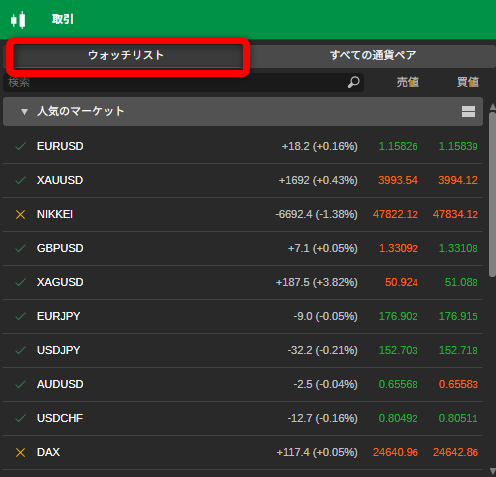Switch to the ウォッチリスト tab
The height and width of the screenshot is (477, 496).
126,55
